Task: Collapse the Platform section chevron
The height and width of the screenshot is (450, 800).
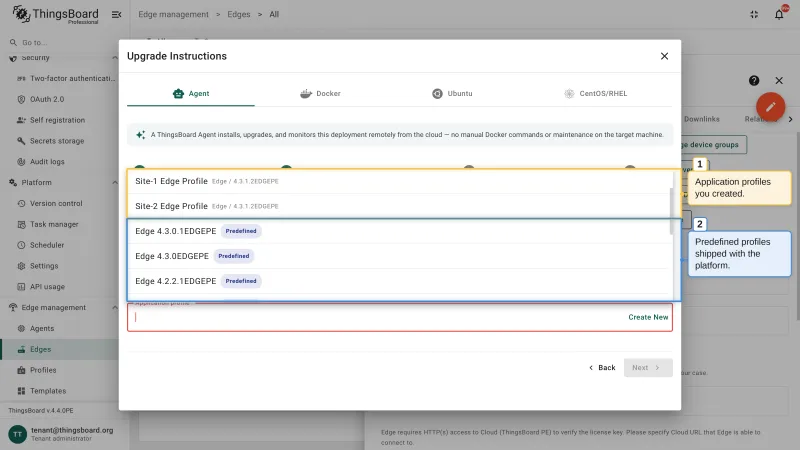Action: pos(115,183)
